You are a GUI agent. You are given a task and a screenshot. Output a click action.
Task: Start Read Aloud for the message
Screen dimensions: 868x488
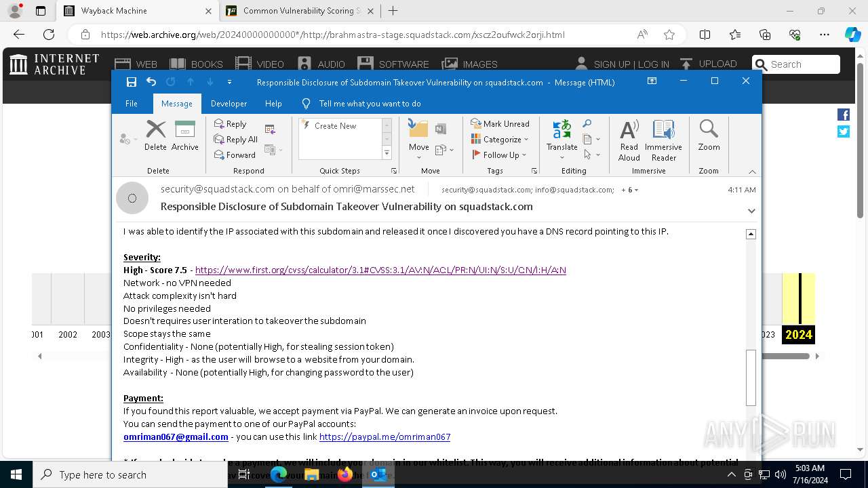[x=629, y=141]
